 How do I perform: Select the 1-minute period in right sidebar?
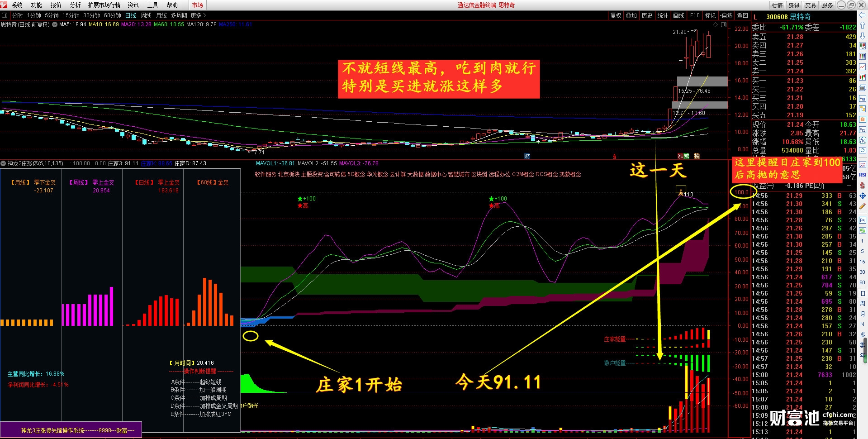(x=863, y=241)
